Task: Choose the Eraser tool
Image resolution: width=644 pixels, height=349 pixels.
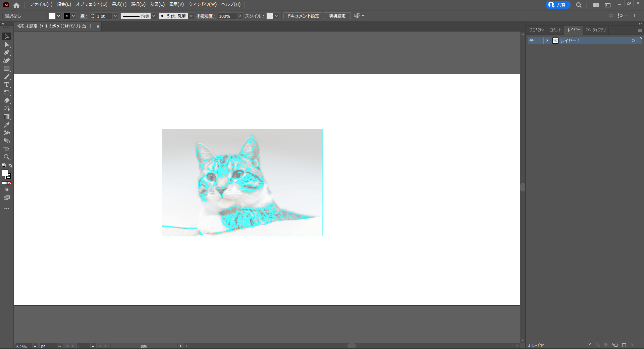Action: [6, 101]
